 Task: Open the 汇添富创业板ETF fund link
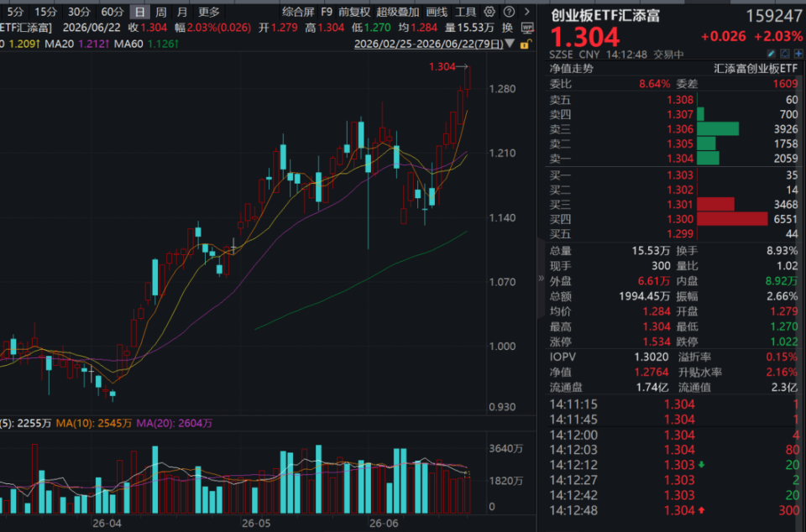click(756, 69)
